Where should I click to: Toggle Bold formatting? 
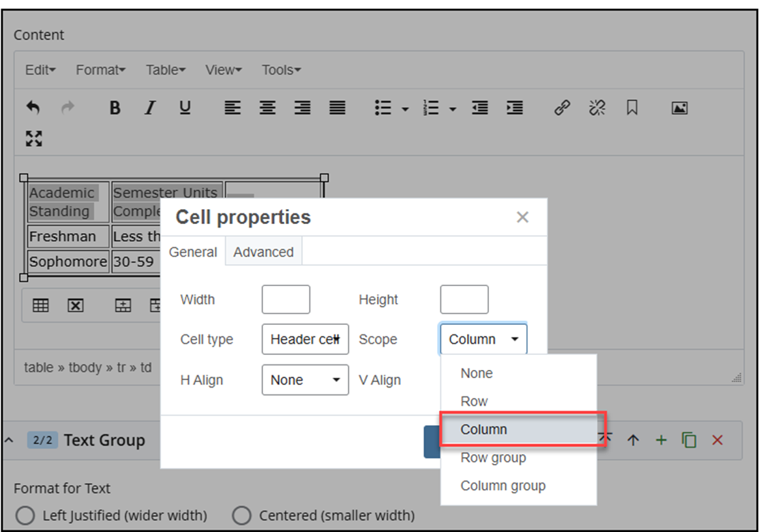(115, 108)
